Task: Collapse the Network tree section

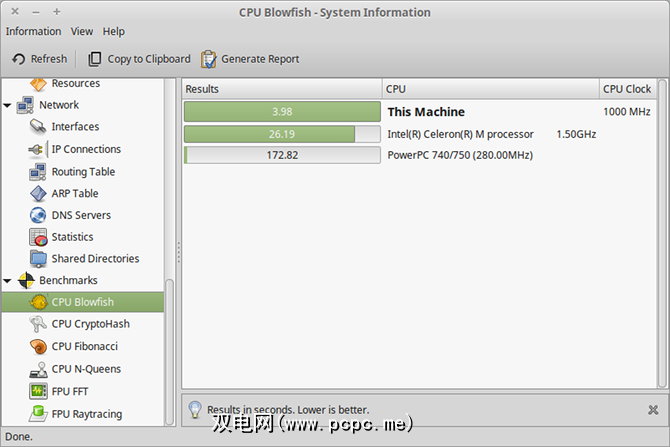Action: pyautogui.click(x=7, y=105)
